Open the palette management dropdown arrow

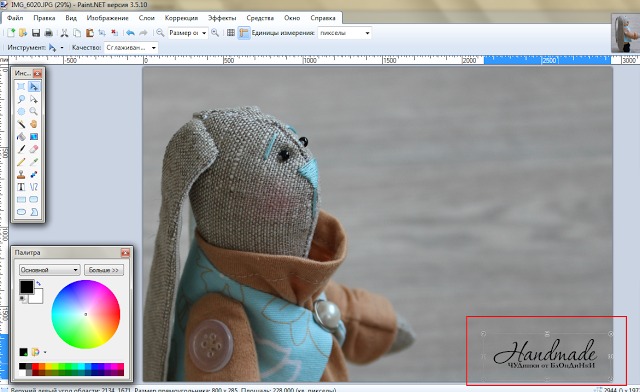tap(45, 352)
